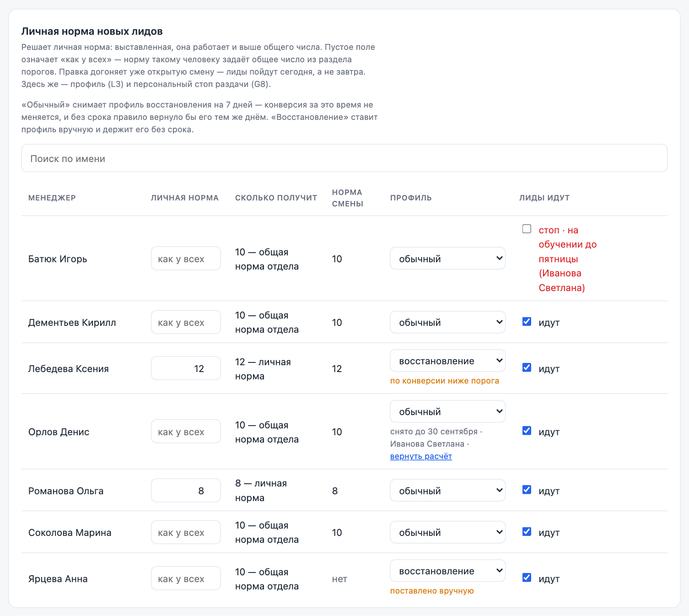Toggle leads checkbox for Романова Ольга
689x616 pixels.
(x=527, y=490)
